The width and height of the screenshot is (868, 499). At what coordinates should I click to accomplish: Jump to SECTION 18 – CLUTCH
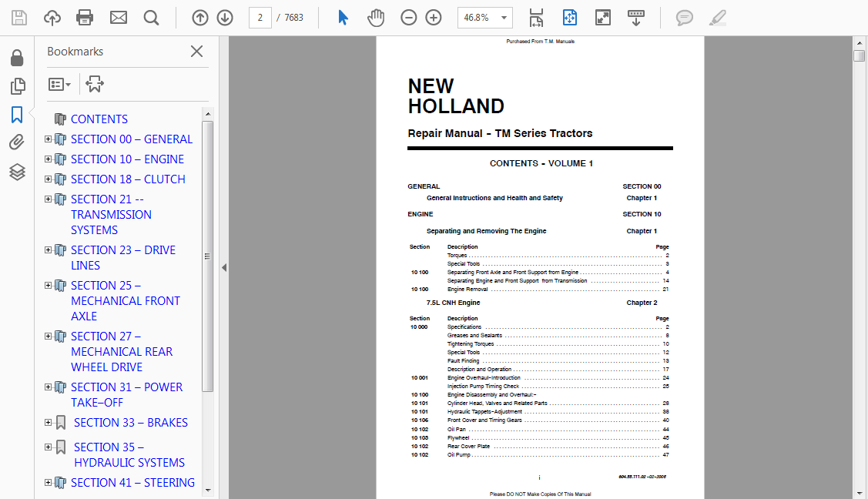pyautogui.click(x=128, y=179)
